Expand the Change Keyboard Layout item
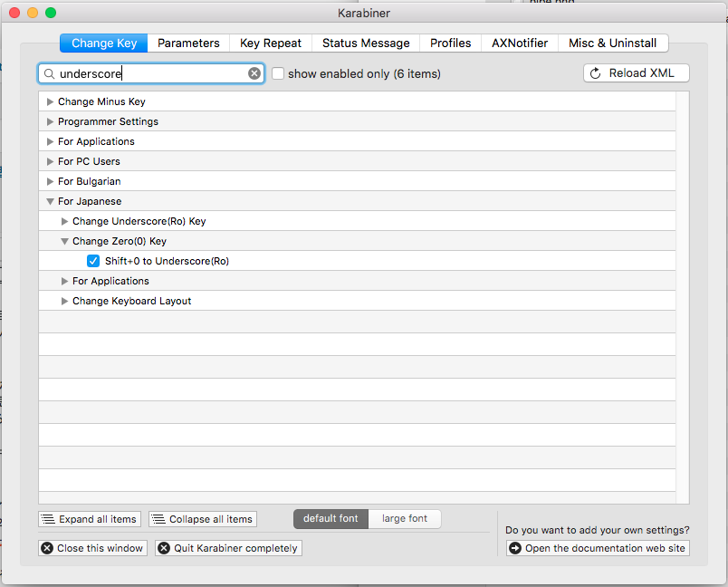This screenshot has width=728, height=587. (64, 301)
